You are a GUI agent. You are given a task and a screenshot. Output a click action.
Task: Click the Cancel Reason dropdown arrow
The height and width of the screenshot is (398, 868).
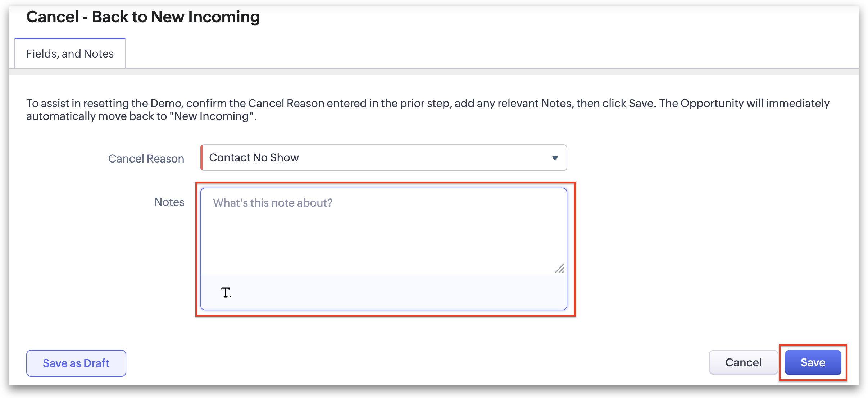click(555, 158)
